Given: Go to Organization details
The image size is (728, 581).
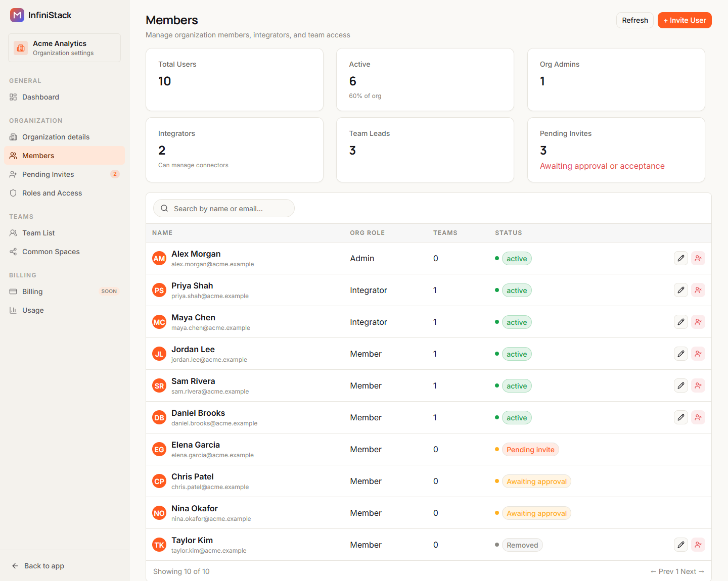Looking at the screenshot, I should click(x=64, y=137).
